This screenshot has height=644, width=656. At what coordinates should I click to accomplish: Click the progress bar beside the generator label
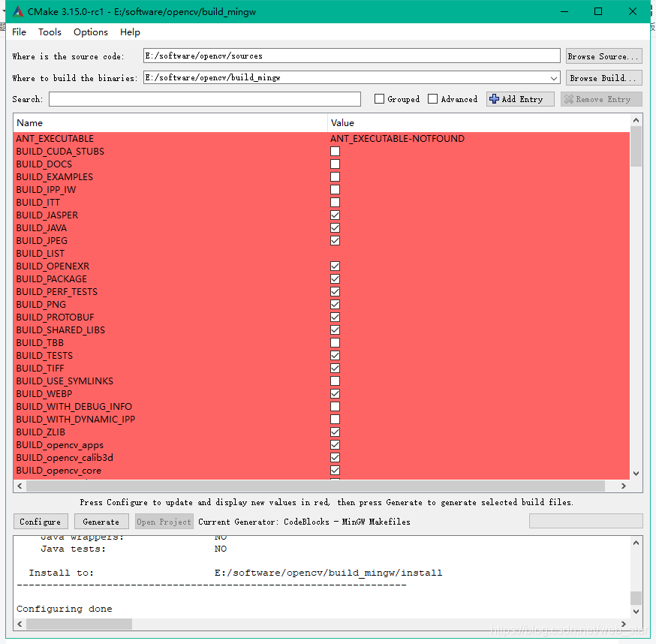tap(585, 522)
